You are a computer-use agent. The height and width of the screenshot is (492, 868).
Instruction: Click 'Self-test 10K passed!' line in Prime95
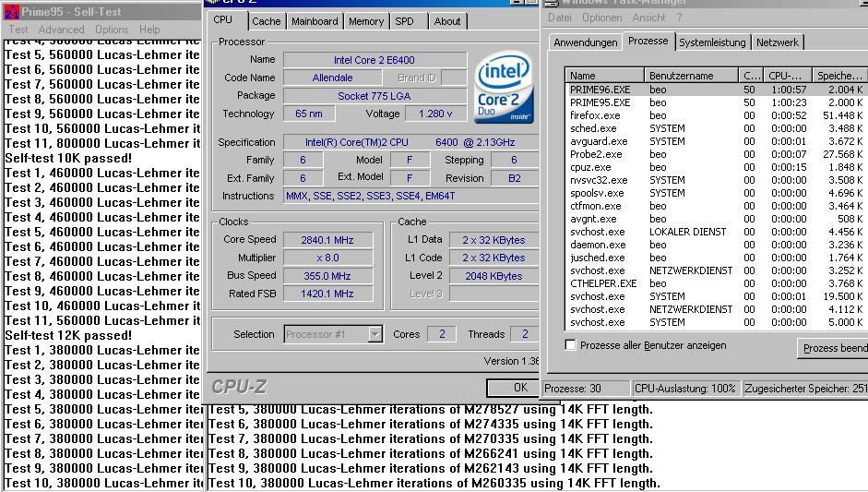[x=68, y=159]
